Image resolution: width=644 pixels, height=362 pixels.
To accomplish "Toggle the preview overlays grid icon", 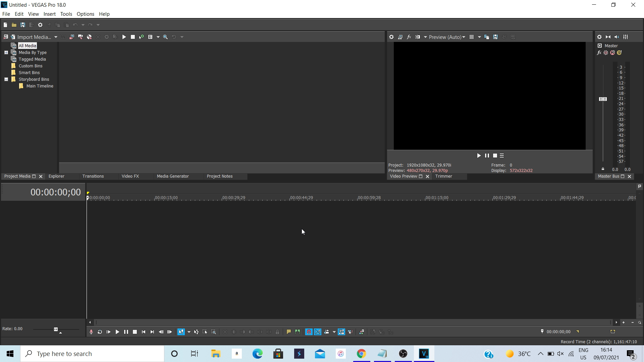I will [472, 37].
